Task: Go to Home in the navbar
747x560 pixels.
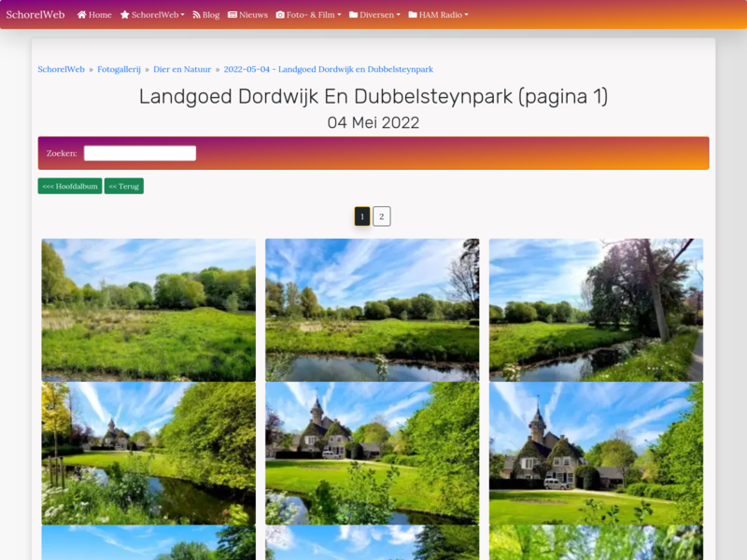Action: (x=94, y=15)
